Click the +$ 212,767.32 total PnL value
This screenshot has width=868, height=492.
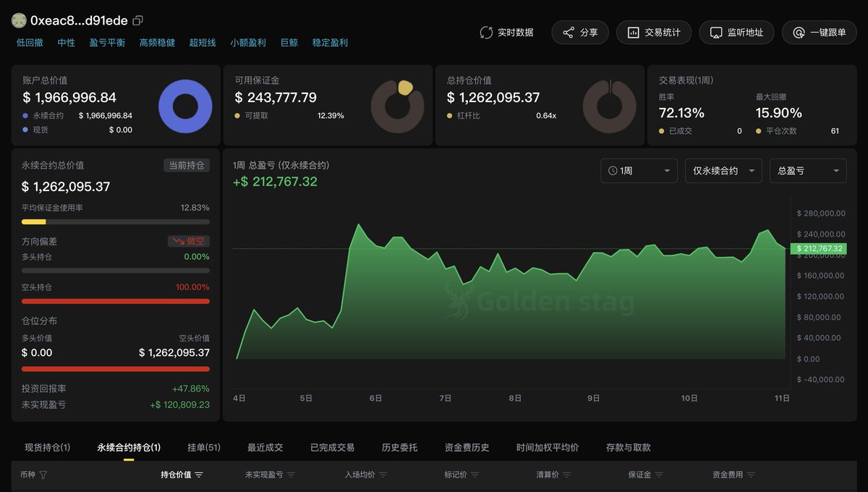point(275,182)
